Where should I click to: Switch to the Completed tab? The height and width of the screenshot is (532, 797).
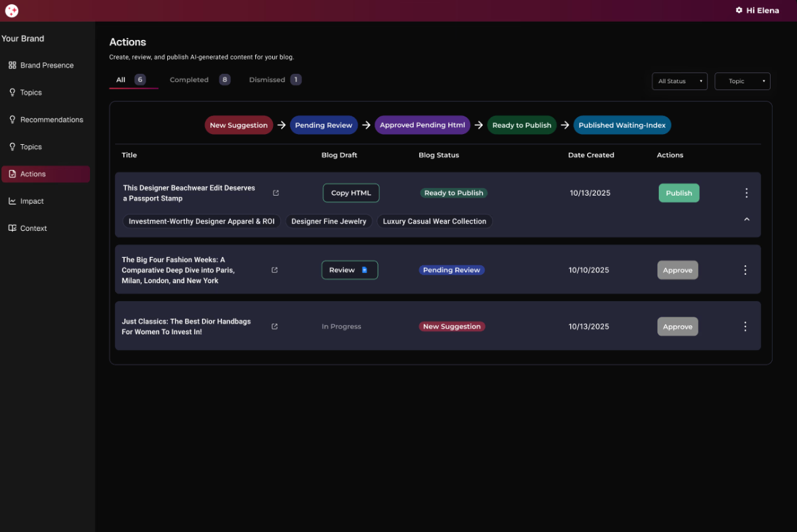pos(189,80)
